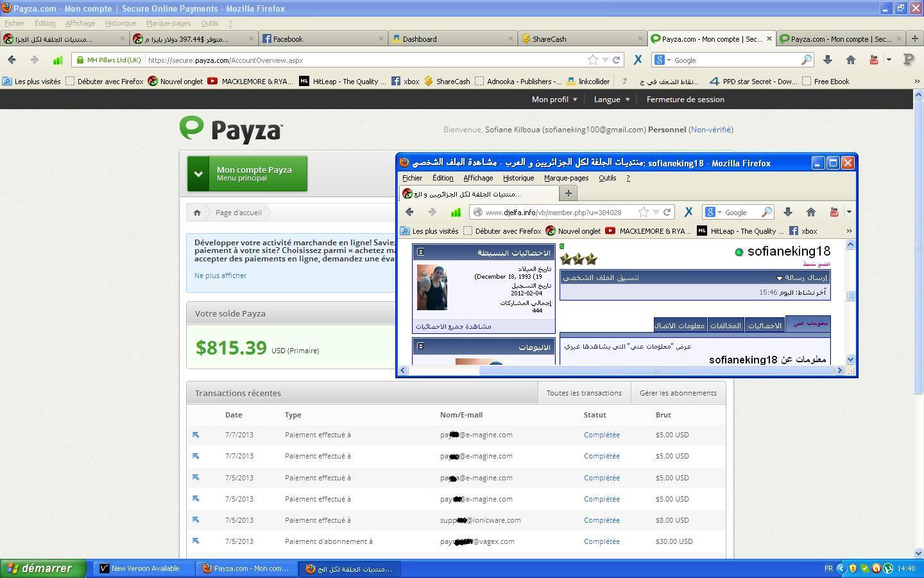The height and width of the screenshot is (578, 924).
Task: Open the Mon profil dropdown
Action: tap(554, 100)
